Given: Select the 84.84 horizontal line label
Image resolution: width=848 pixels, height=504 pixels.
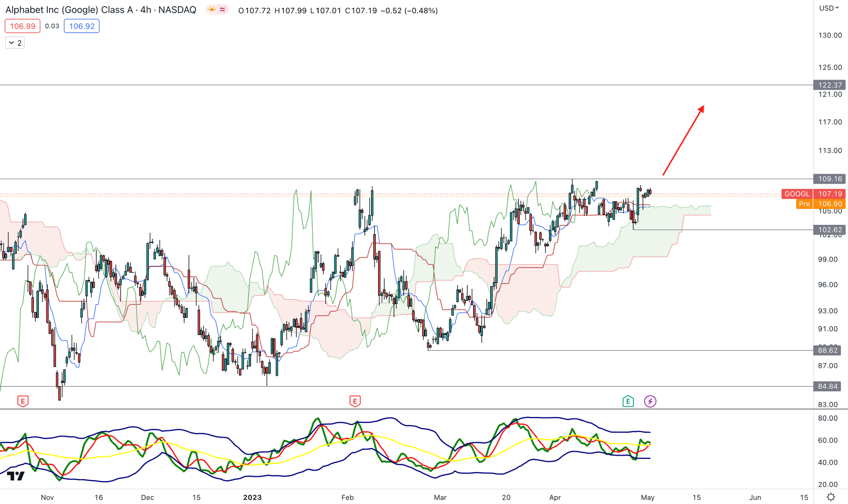Looking at the screenshot, I should 827,387.
